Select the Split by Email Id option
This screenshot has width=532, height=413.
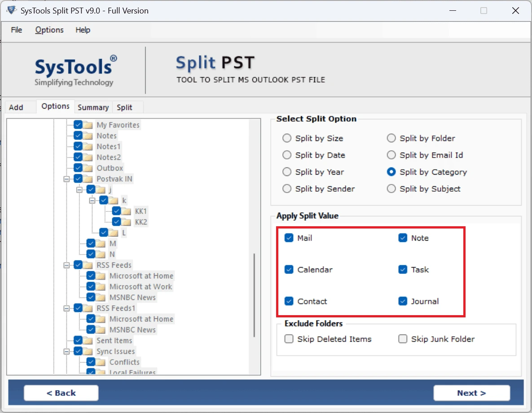[391, 155]
